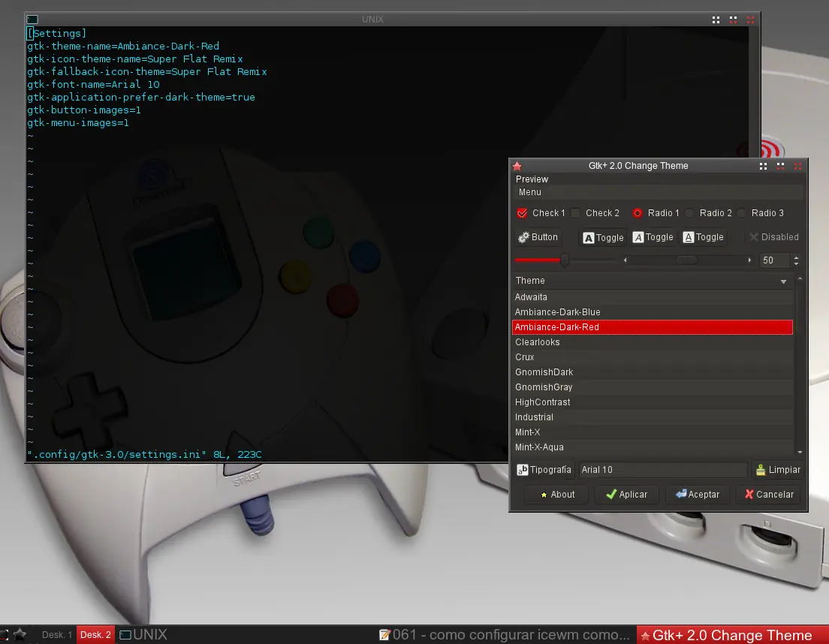The width and height of the screenshot is (829, 644).
Task: Click the right arrow of the horizontal scrollbar
Action: point(749,260)
